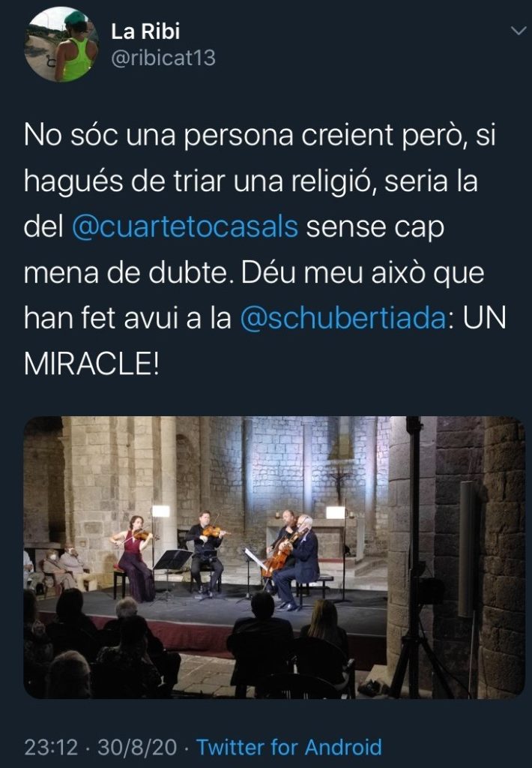Click the words UN MIRACLE! in tweet

[x=265, y=341]
